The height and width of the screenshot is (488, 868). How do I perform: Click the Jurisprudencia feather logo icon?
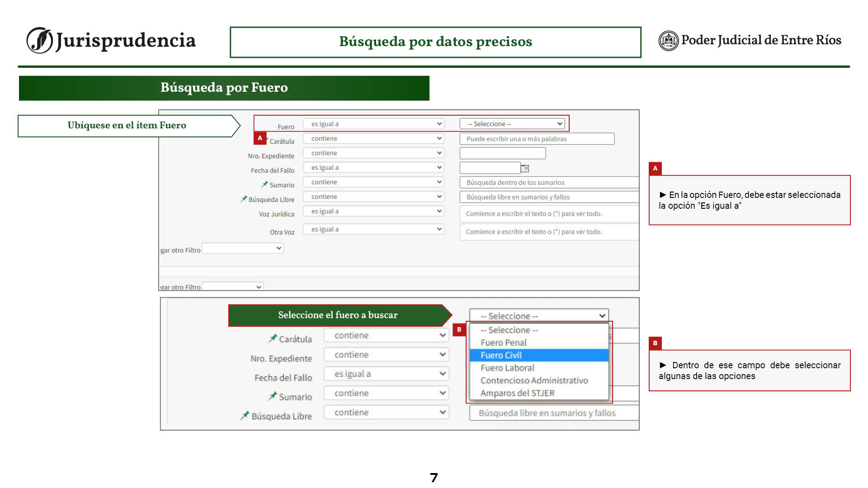click(40, 40)
